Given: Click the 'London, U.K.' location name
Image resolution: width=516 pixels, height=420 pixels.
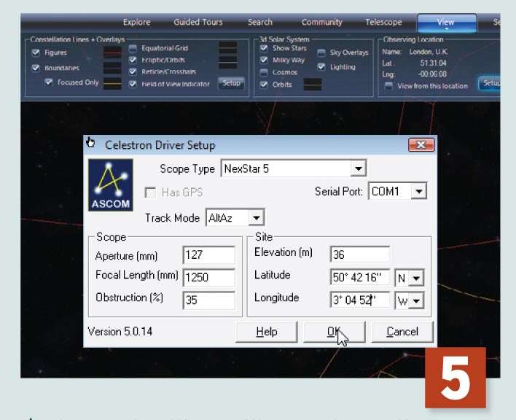Looking at the screenshot, I should click(x=429, y=52).
